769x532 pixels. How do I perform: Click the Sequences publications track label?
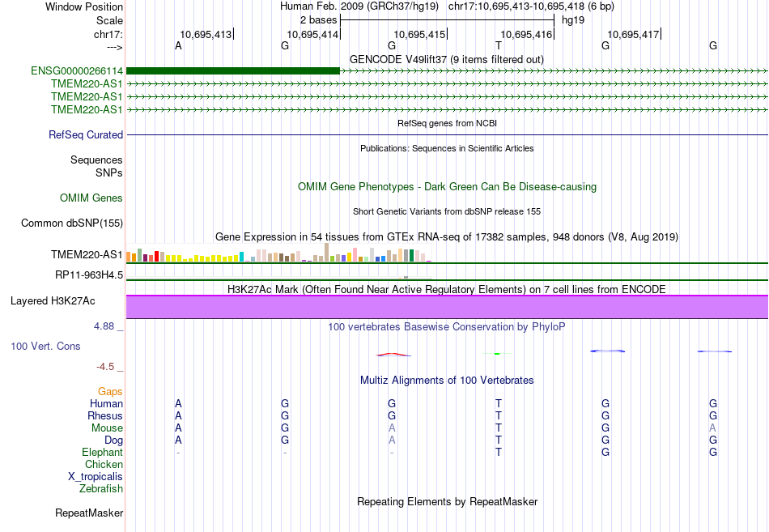[96, 160]
